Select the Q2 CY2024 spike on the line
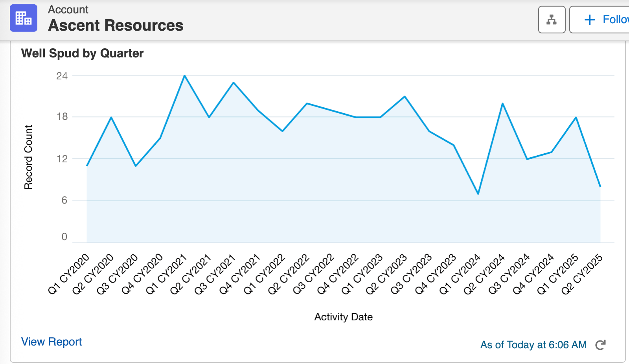This screenshot has width=629, height=364. (502, 103)
